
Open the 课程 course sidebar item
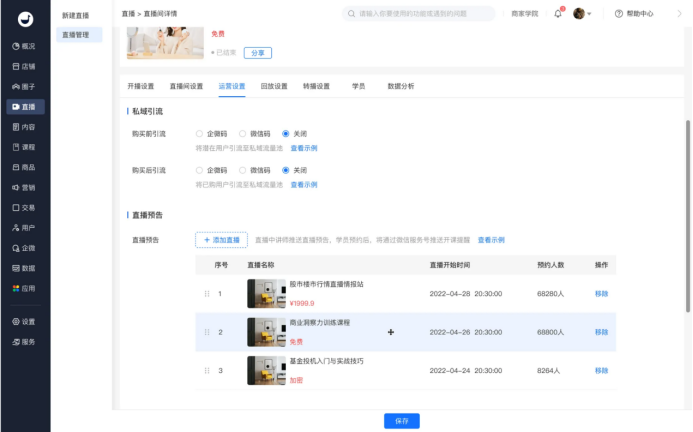(25, 147)
